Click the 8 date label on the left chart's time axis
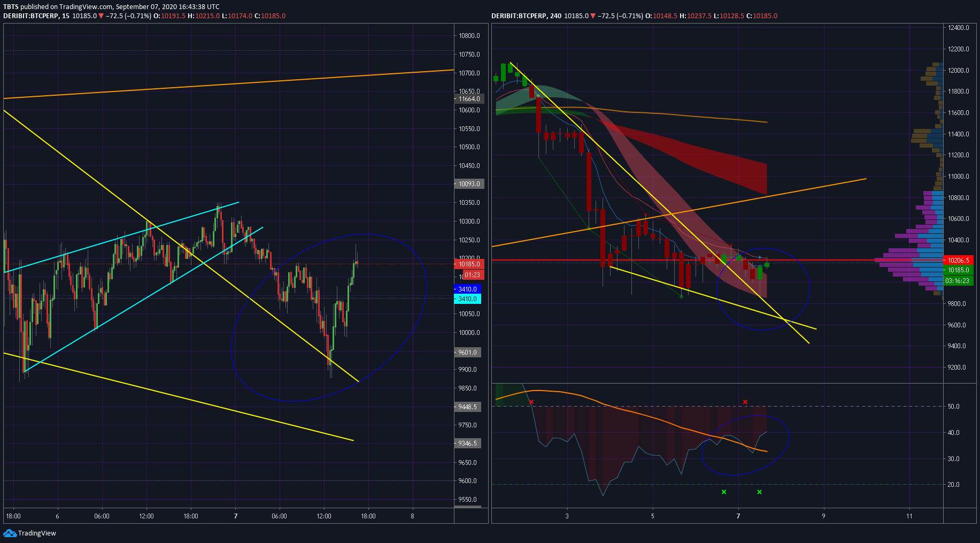The image size is (980, 543). 413,516
